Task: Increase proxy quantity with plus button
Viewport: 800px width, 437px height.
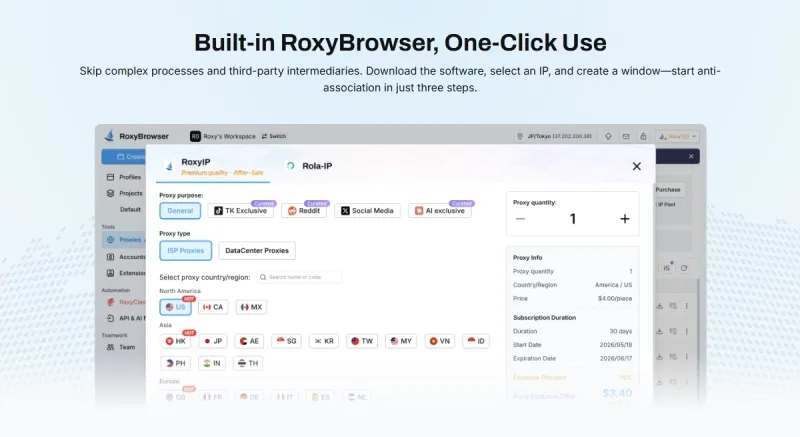Action: (625, 219)
